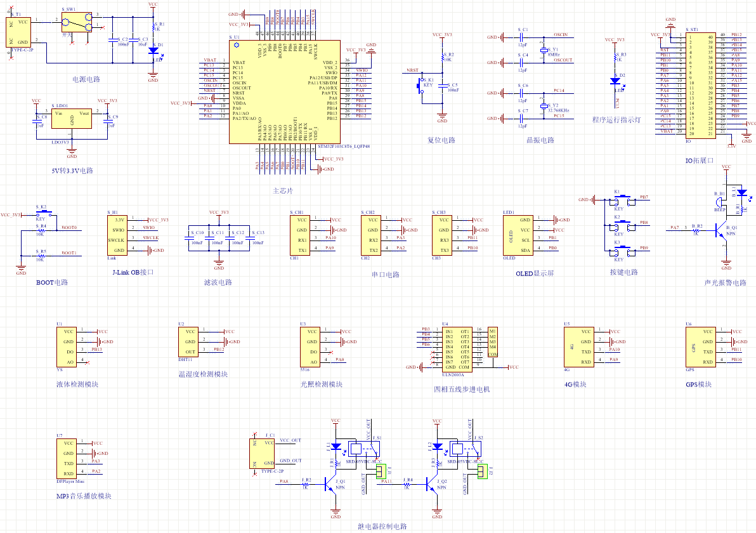Click the 温湿度检测模块 label
This screenshot has height=533, width=756.
point(203,374)
